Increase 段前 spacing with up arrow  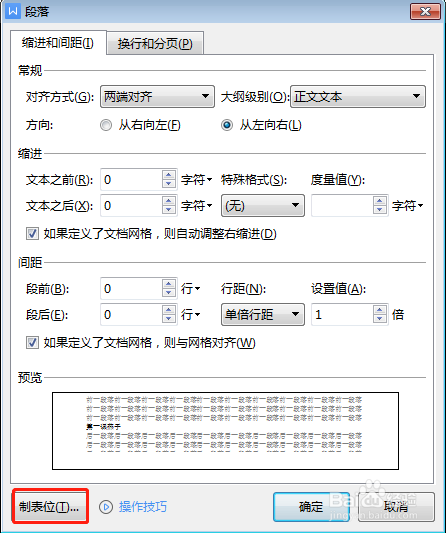(169, 284)
